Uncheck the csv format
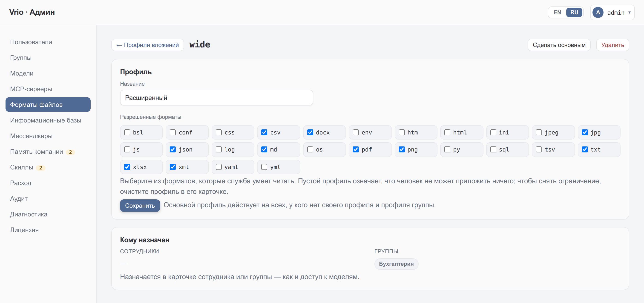Image resolution: width=644 pixels, height=303 pixels. pyautogui.click(x=264, y=132)
